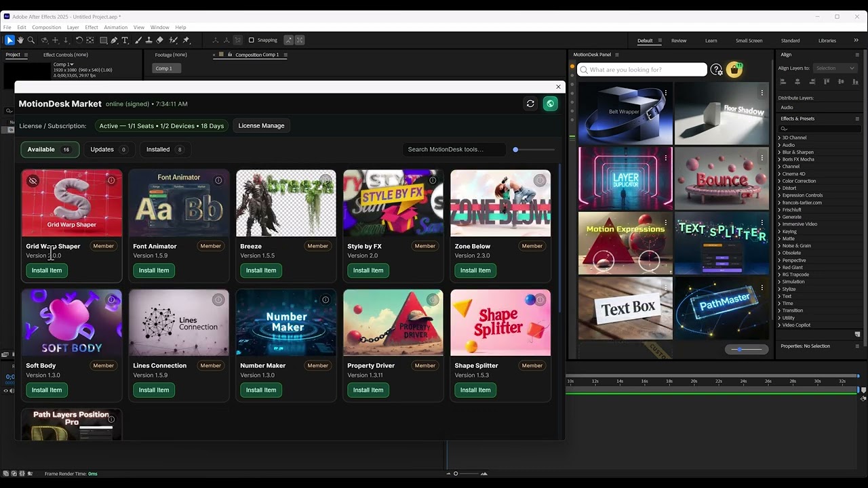Screen dimensions: 868x488
Task: Adjust Market thumbnail size slider
Action: (x=534, y=149)
